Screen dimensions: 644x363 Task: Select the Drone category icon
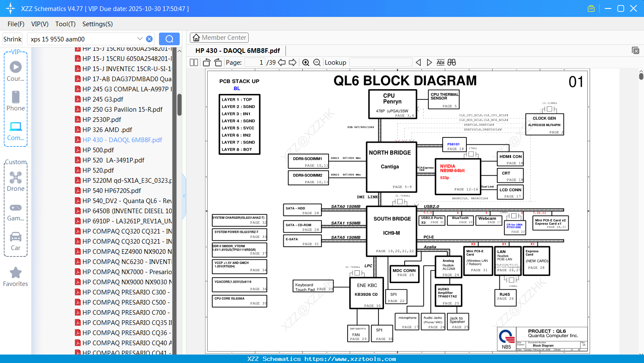16,181
